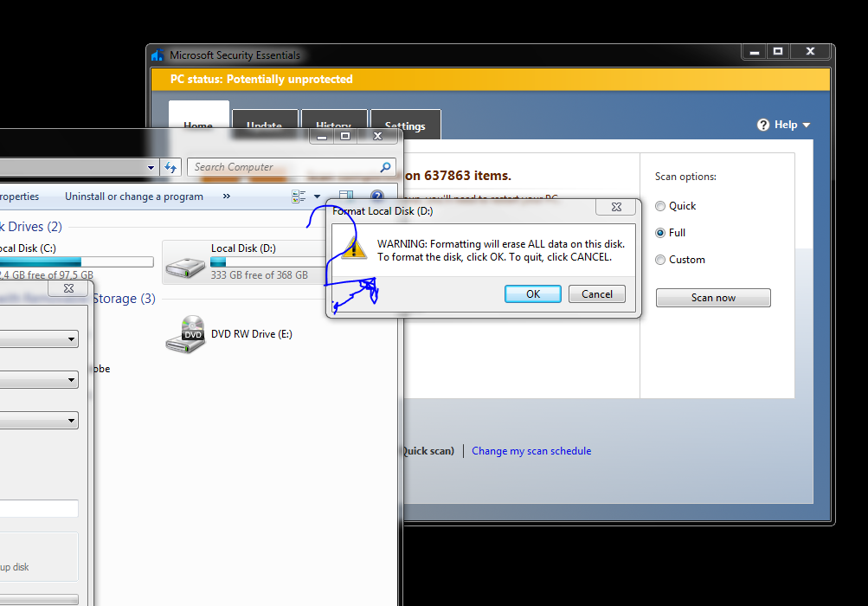Toggle the preview pane icon

tap(346, 196)
